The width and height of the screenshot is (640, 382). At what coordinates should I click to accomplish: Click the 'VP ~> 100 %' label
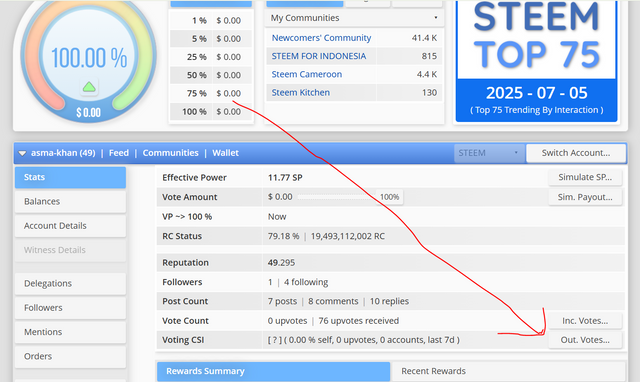tap(187, 217)
